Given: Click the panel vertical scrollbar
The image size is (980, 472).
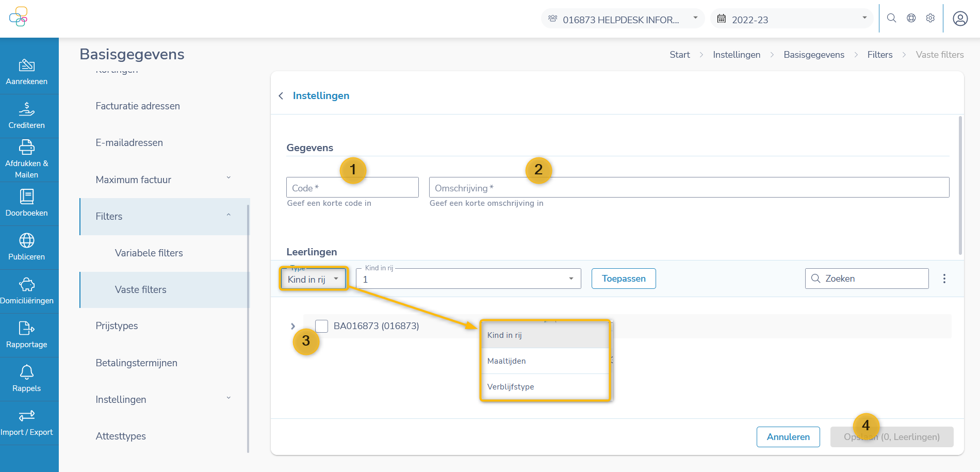Looking at the screenshot, I should (960, 186).
